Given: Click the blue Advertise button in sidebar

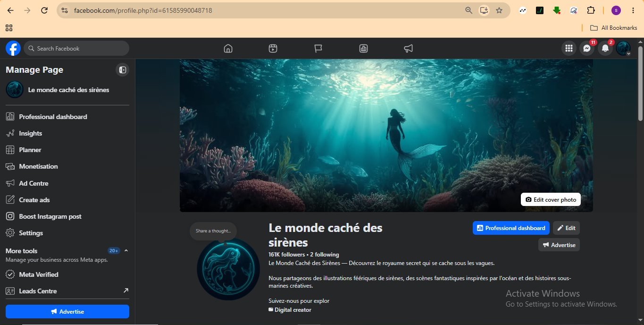Looking at the screenshot, I should tap(67, 311).
